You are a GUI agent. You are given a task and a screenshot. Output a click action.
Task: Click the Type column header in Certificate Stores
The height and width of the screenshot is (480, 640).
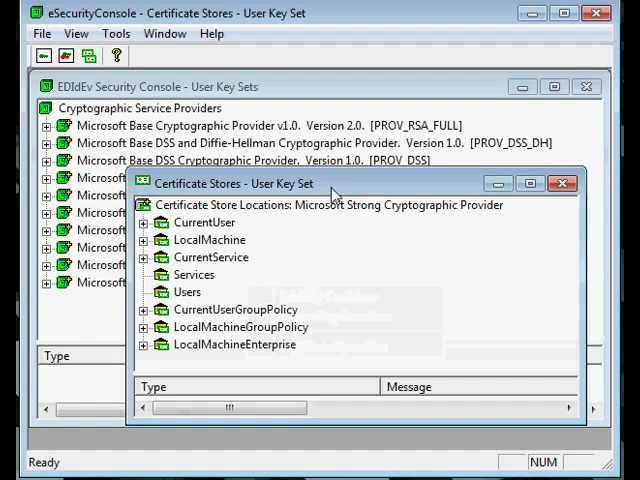point(257,387)
